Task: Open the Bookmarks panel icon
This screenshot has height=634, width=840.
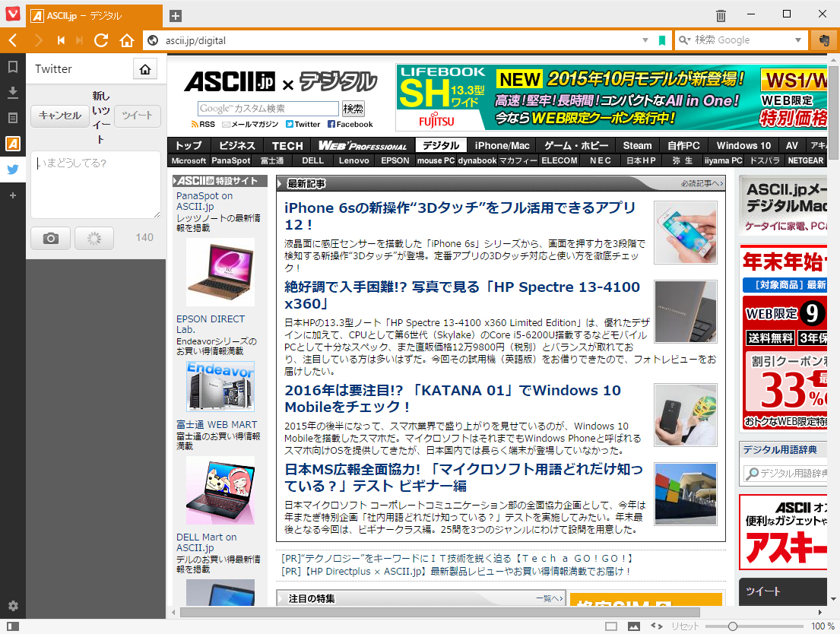Action: pyautogui.click(x=13, y=66)
